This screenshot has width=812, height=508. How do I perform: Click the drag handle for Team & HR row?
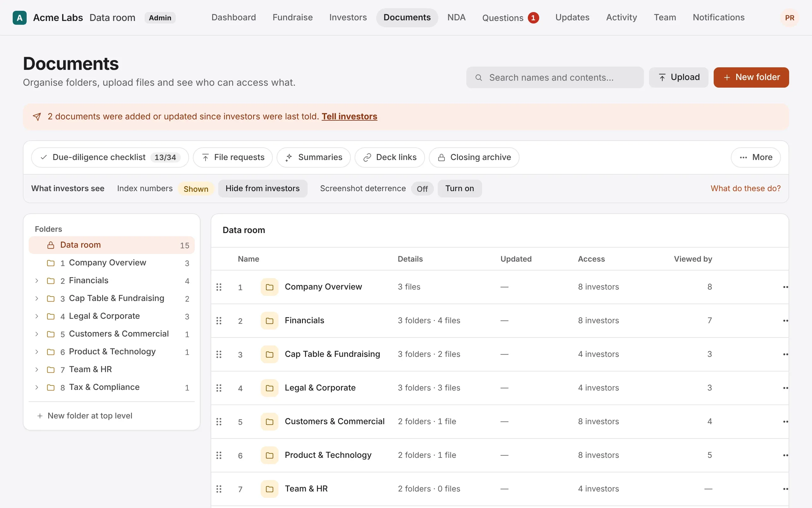pos(219,489)
